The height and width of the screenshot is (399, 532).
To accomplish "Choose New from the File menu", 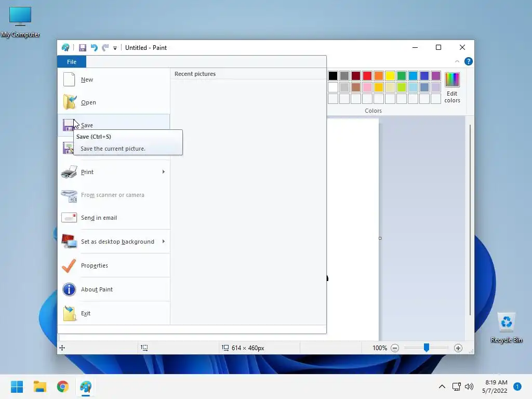I will coord(114,79).
